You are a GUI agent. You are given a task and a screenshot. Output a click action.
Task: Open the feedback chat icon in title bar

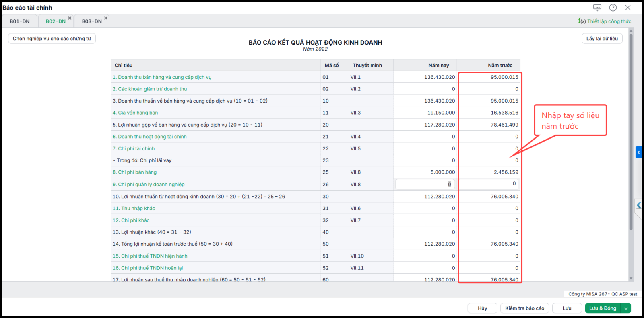(597, 8)
